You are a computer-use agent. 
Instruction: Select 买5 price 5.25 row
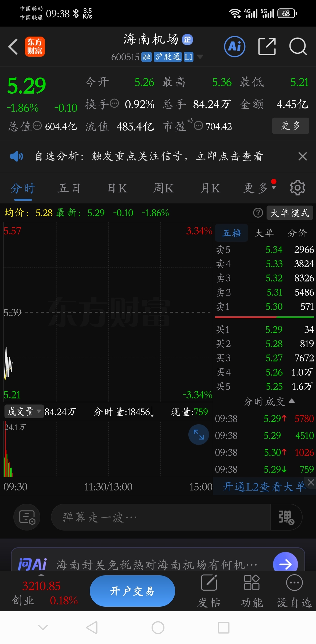[x=265, y=386]
